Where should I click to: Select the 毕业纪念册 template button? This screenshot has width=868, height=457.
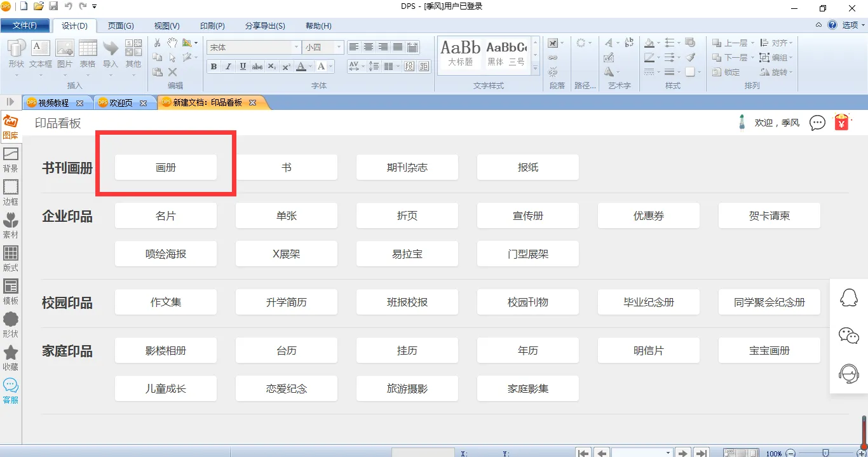[x=649, y=303]
